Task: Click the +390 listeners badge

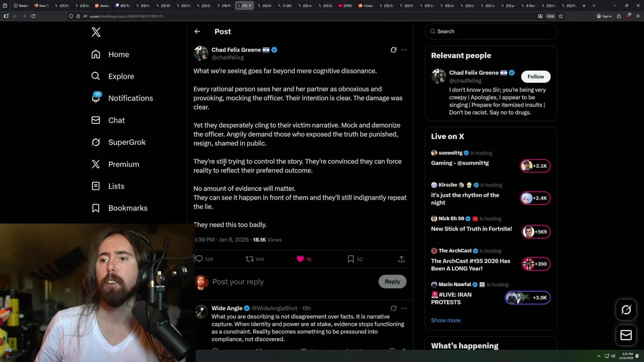Action: point(535,264)
